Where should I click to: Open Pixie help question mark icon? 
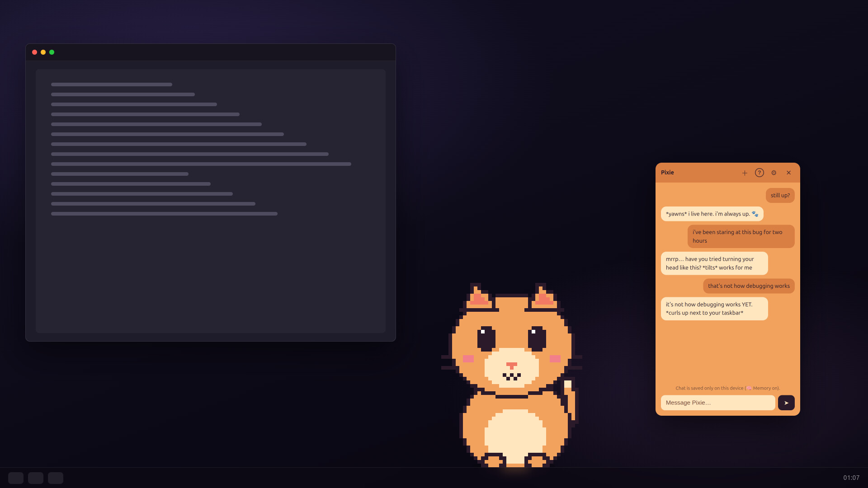[759, 173]
